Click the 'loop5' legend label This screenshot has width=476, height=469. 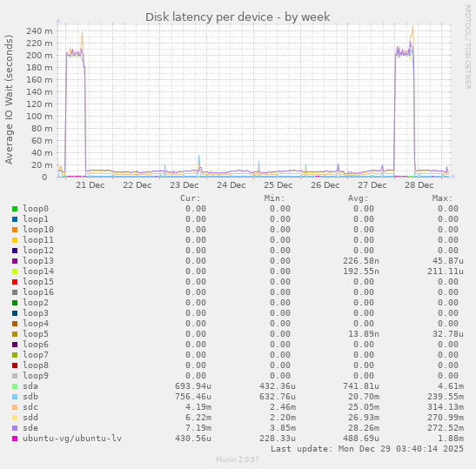coord(36,334)
